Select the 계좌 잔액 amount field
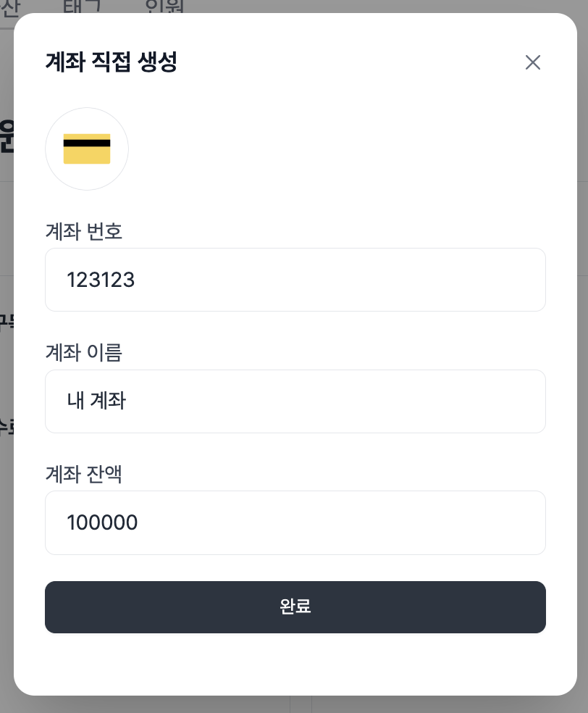 tap(295, 522)
